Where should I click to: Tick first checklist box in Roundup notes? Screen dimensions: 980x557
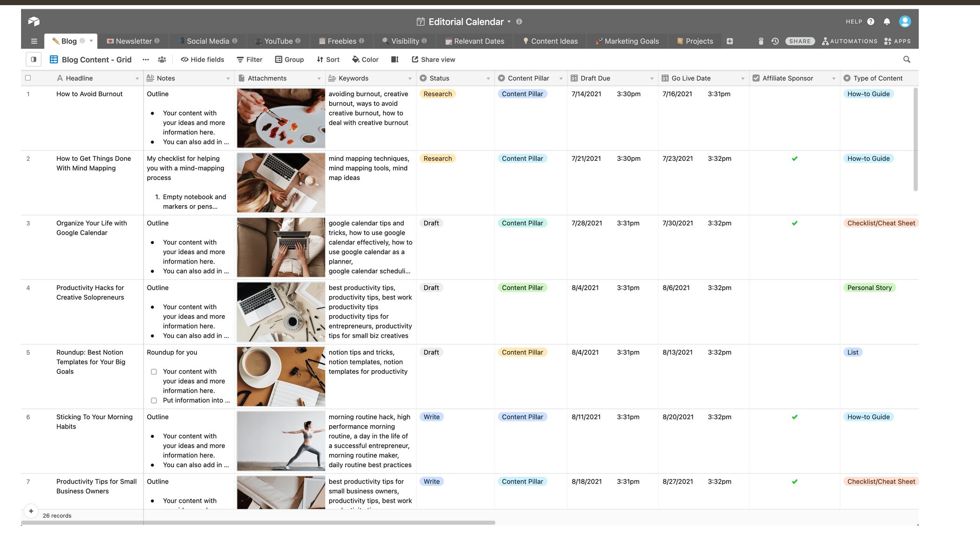pos(154,372)
